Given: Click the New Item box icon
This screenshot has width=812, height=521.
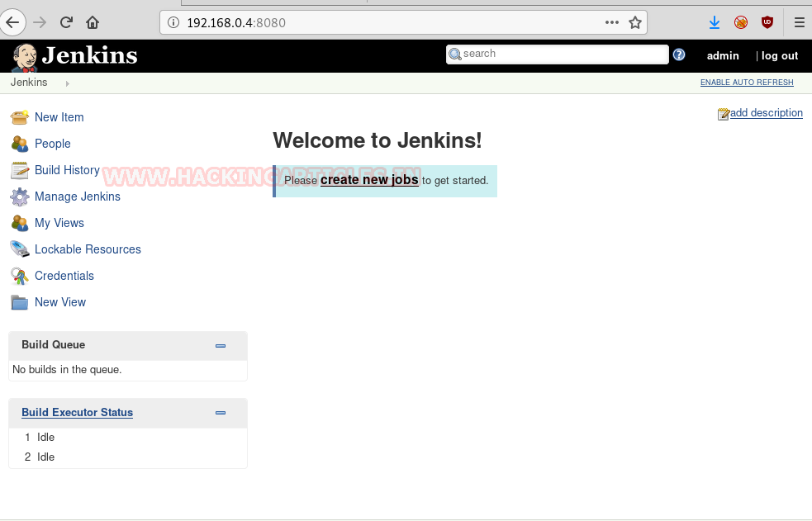Looking at the screenshot, I should (20, 117).
